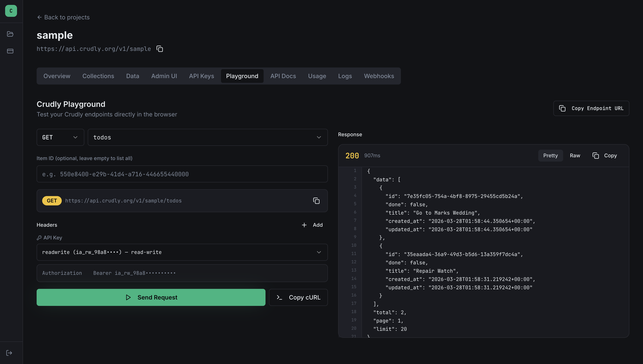Click the Headers label
The image size is (643, 364).
(47, 225)
